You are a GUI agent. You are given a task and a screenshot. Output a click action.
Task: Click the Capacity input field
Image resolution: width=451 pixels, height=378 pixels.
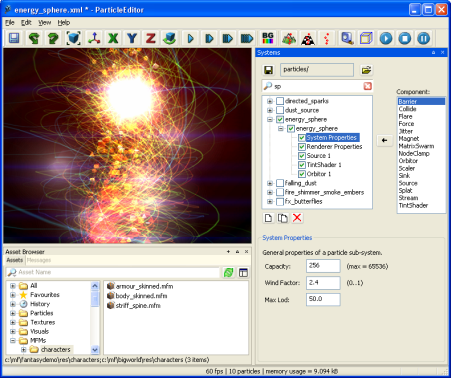[323, 266]
